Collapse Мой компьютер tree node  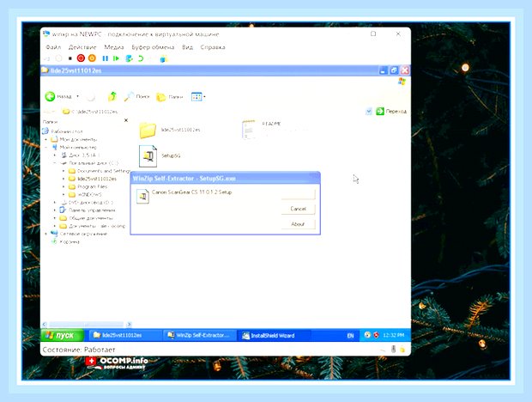coord(46,148)
